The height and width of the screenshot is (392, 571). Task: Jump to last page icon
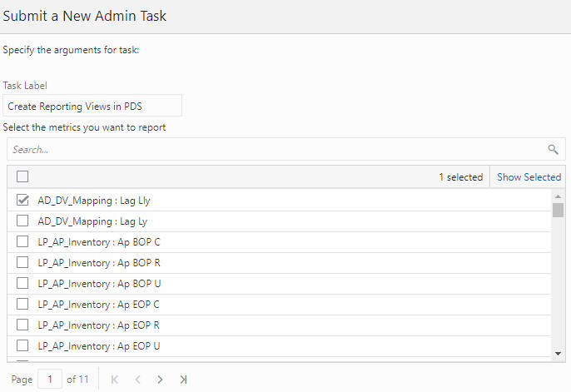183,380
